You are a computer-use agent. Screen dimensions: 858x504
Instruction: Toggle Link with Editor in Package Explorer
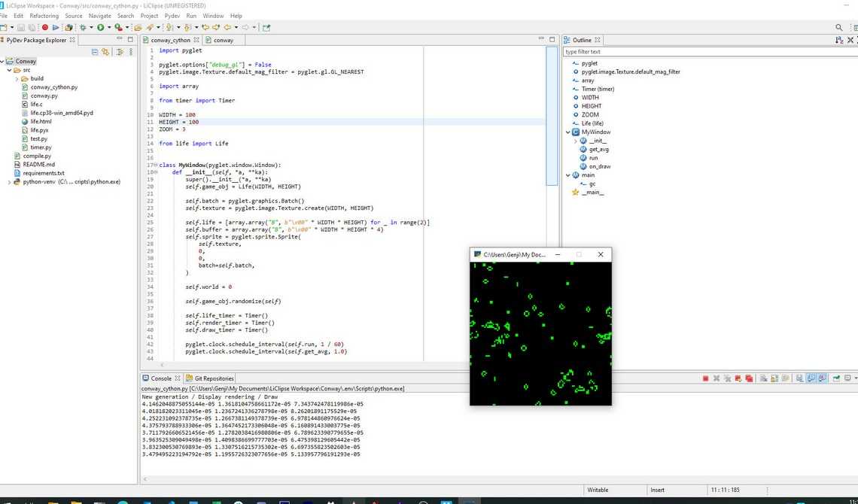pyautogui.click(x=106, y=52)
